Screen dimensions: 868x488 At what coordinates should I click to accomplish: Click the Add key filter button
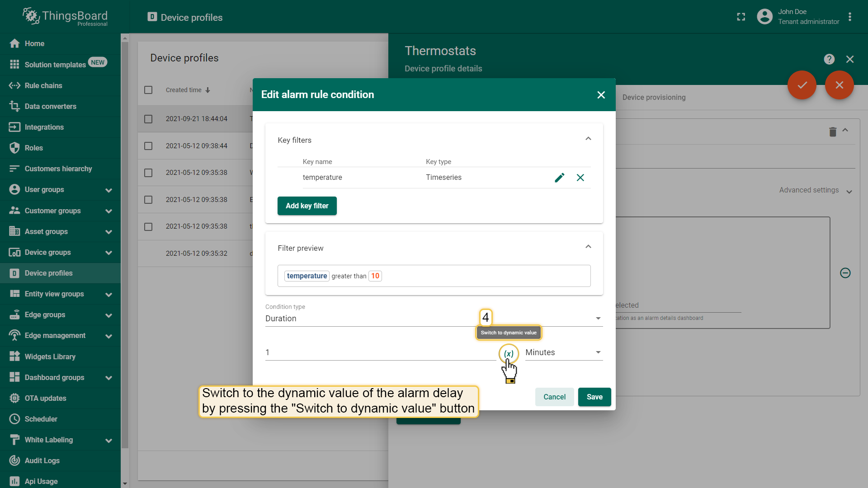click(307, 206)
